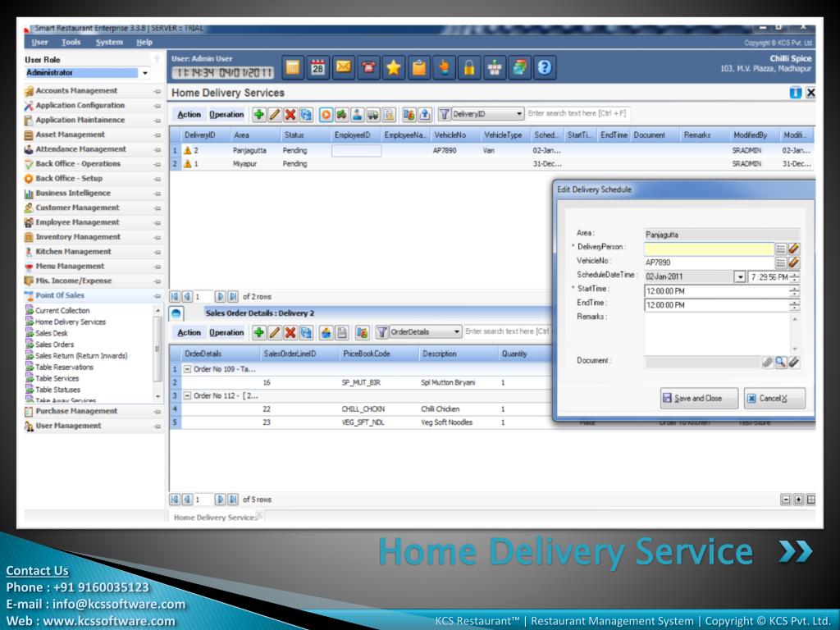Image resolution: width=840 pixels, height=630 pixels.
Task: Click refresh icon in Home Delivery toolbar
Action: (x=306, y=114)
